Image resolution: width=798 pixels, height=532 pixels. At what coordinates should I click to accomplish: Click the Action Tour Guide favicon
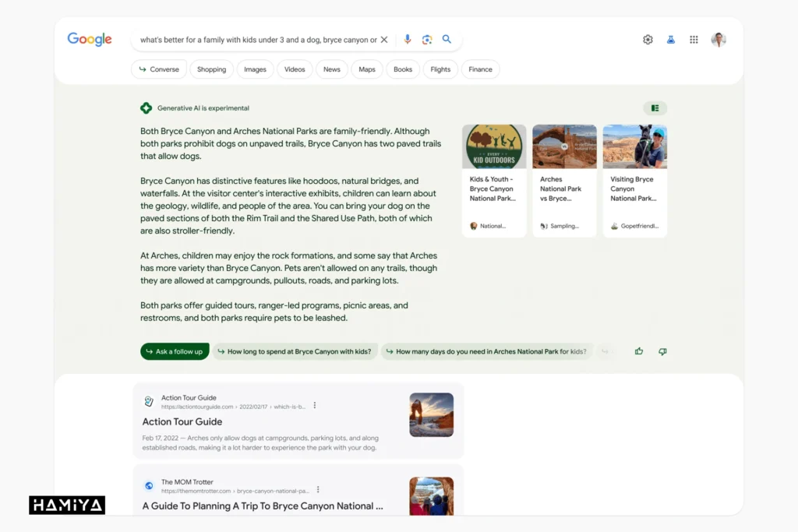tap(149, 401)
